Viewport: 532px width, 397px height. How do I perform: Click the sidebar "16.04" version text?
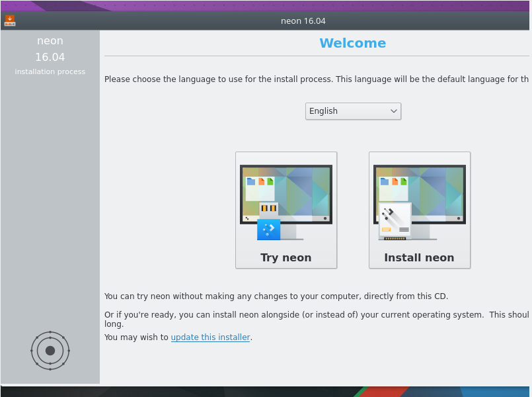(50, 57)
